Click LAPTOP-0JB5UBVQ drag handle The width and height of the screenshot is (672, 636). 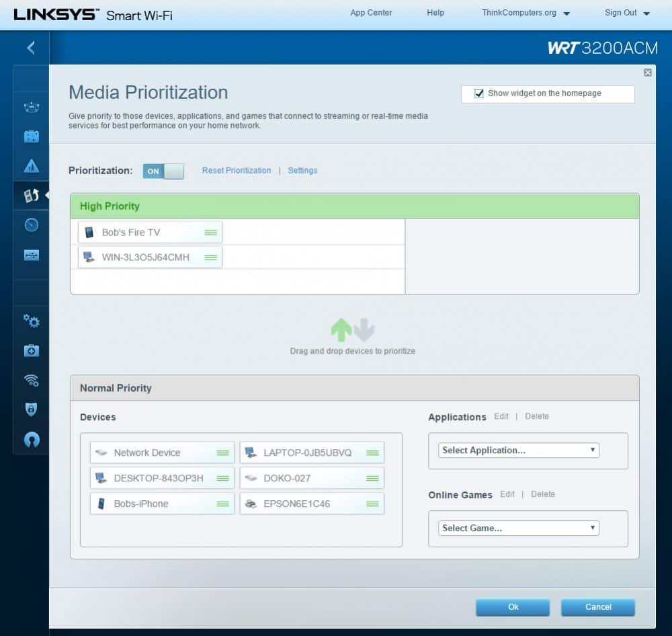372,453
